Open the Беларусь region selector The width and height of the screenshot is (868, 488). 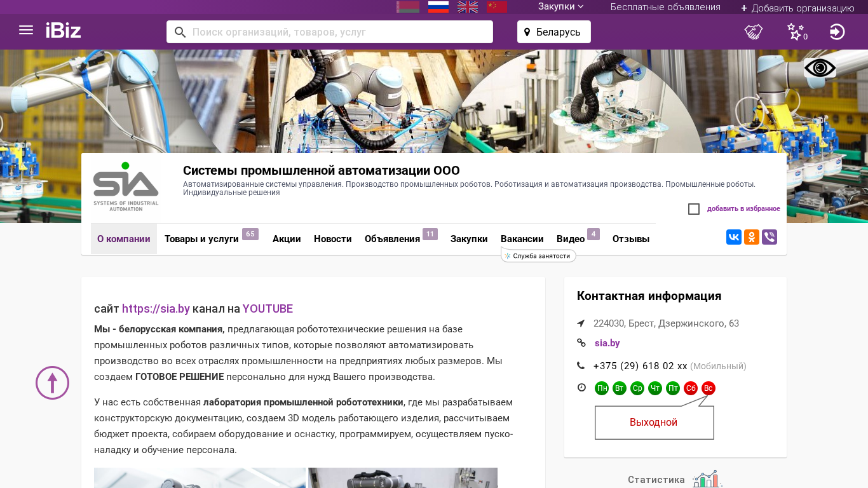[x=554, y=32]
